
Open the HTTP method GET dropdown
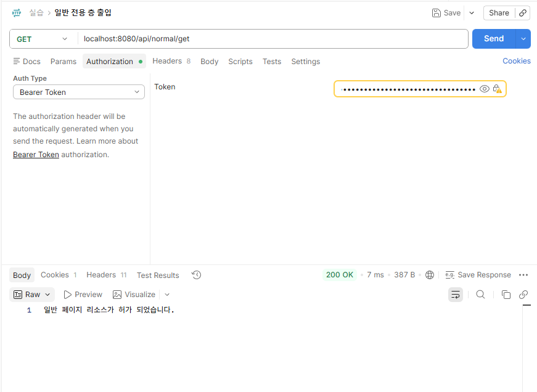[x=43, y=39]
